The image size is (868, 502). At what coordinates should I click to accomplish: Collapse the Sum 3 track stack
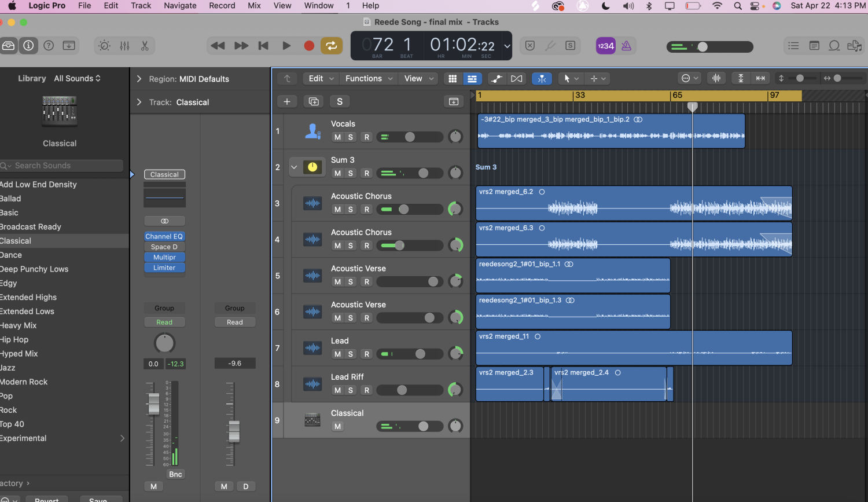294,167
